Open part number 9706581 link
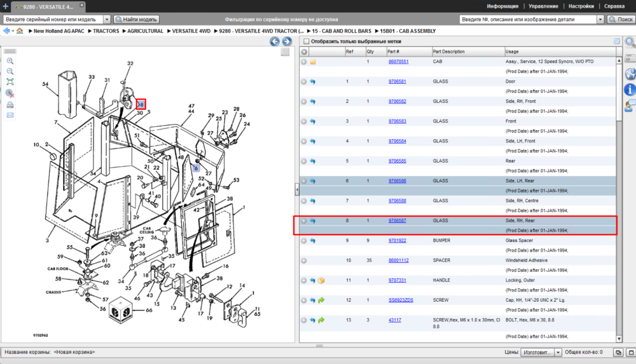The height and width of the screenshot is (364, 636). 397,81
